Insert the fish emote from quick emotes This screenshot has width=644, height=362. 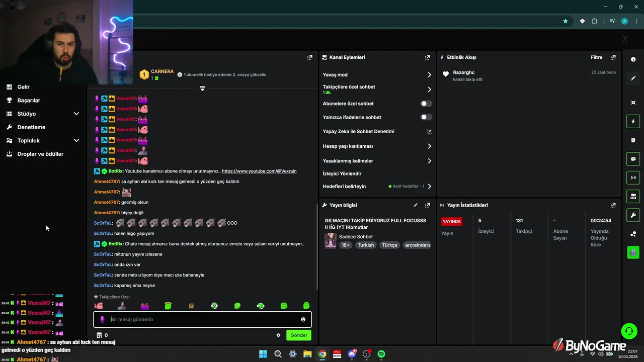(99, 306)
